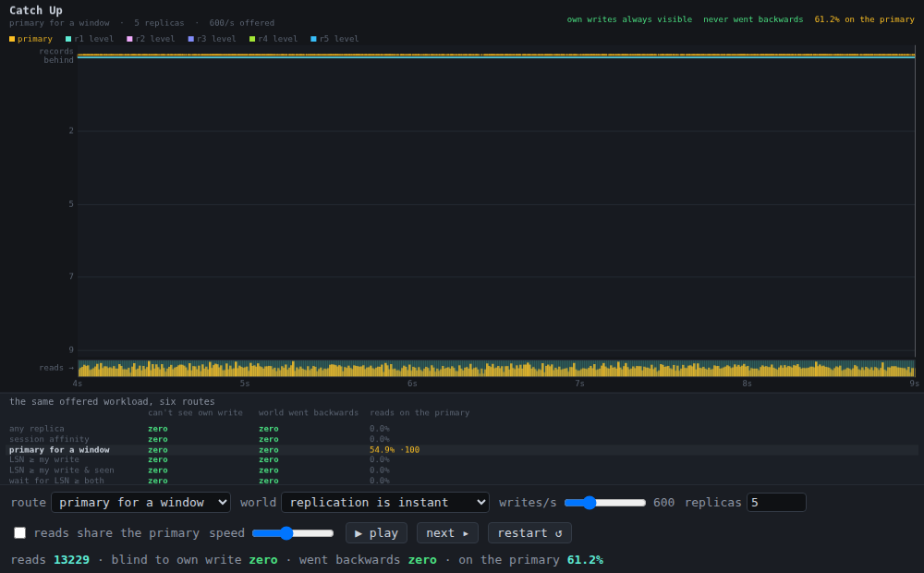This screenshot has width=924, height=573.
Task: Select the wait for LSN ≥ both row
Action: (x=462, y=481)
